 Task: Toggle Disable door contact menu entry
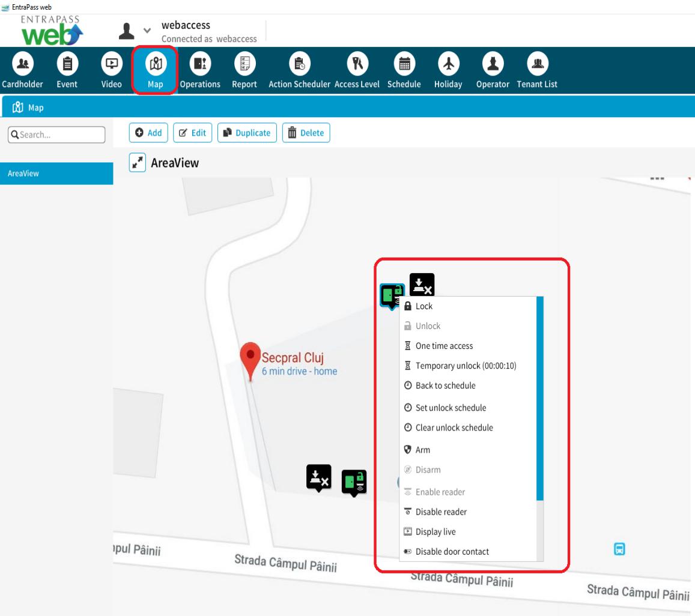[x=452, y=551]
